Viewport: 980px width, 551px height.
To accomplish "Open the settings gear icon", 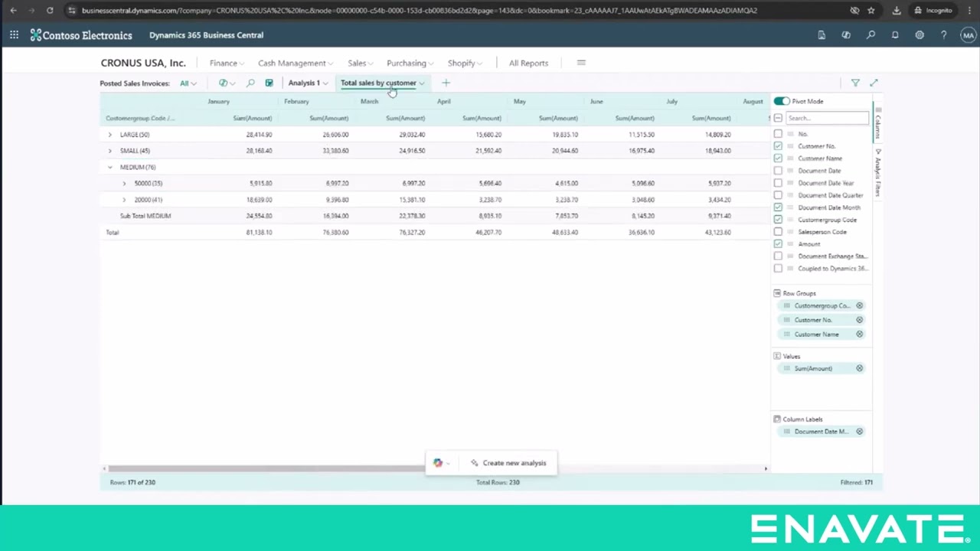I will 920,35.
